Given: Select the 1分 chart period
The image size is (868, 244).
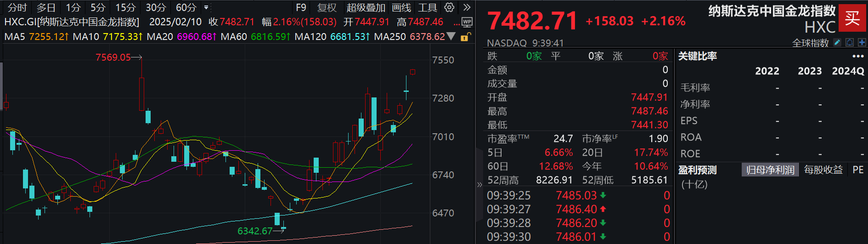Looking at the screenshot, I should point(73,7).
